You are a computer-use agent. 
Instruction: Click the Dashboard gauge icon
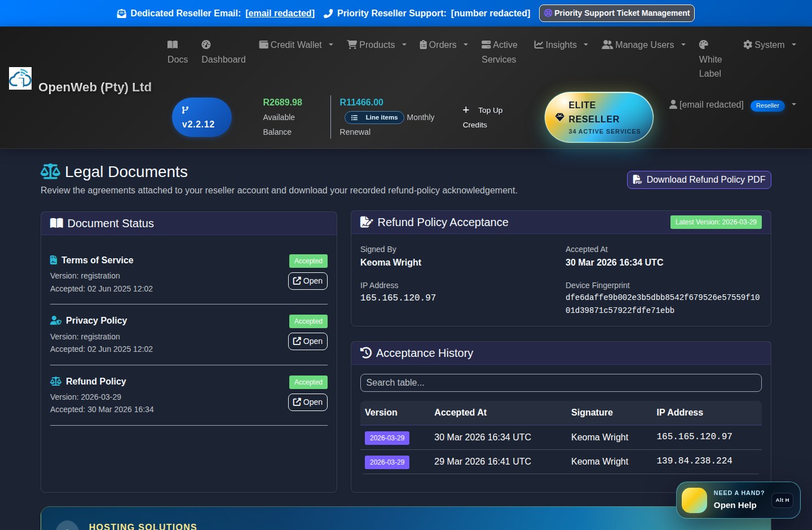coord(206,45)
